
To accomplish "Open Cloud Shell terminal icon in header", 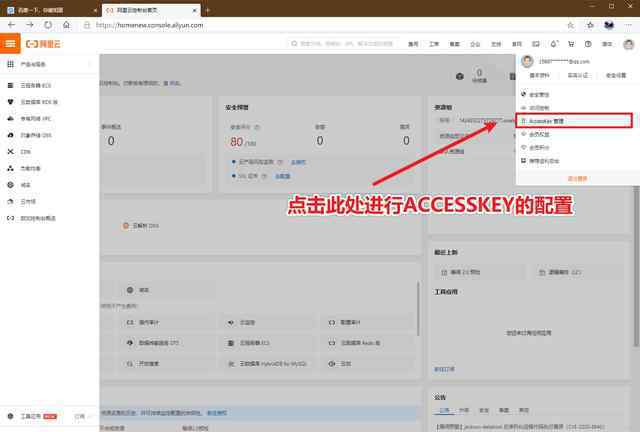I will [x=536, y=44].
